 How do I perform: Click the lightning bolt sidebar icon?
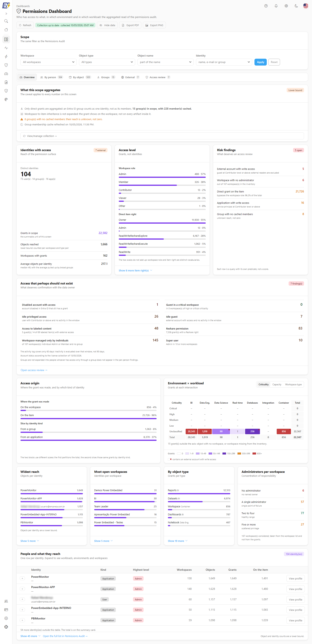pyautogui.click(x=6, y=57)
